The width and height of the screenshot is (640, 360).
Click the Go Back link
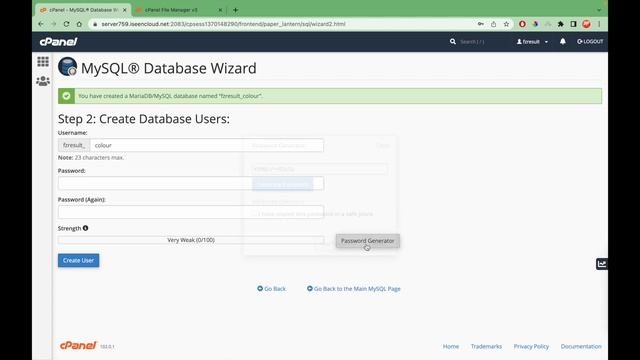pyautogui.click(x=271, y=289)
